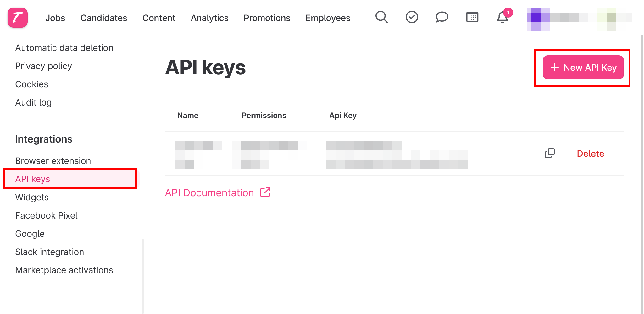Open Promotions in top navigation

(x=267, y=18)
